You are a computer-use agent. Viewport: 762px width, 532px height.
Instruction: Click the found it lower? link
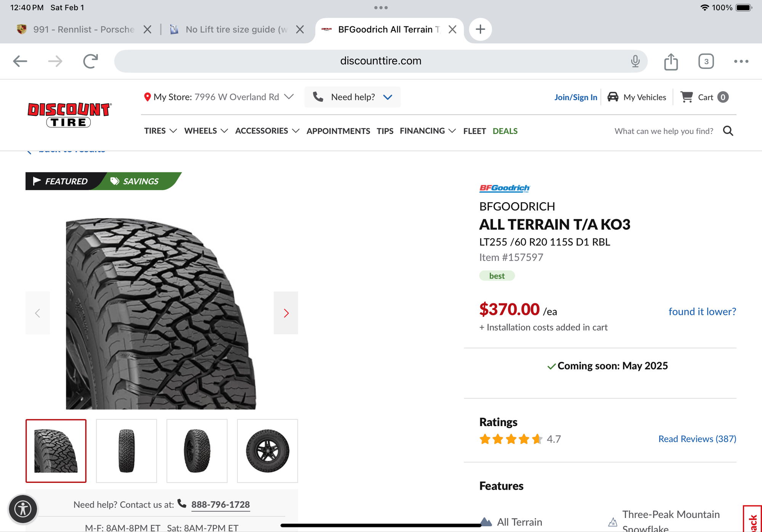[x=702, y=312]
